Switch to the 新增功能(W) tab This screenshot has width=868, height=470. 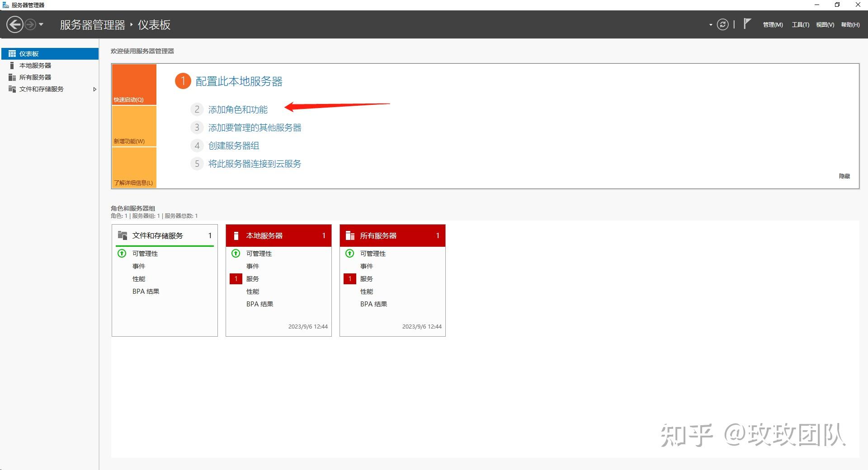coord(134,126)
